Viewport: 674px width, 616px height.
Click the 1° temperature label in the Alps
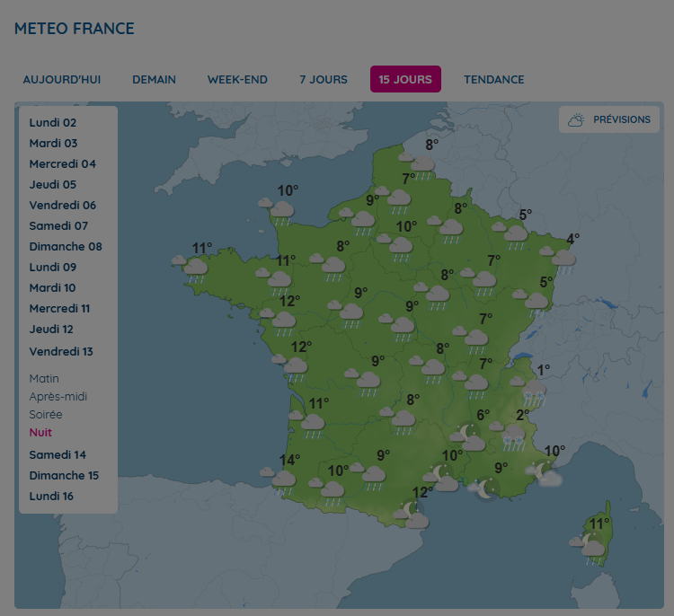click(x=544, y=370)
